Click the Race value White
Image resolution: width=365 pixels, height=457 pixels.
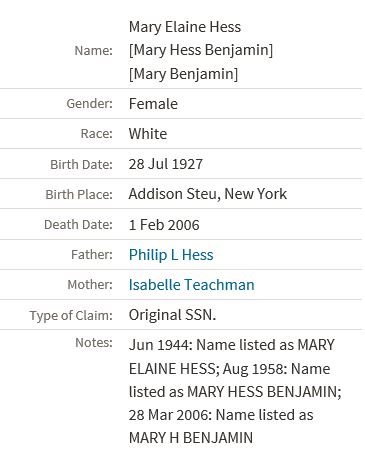point(148,134)
